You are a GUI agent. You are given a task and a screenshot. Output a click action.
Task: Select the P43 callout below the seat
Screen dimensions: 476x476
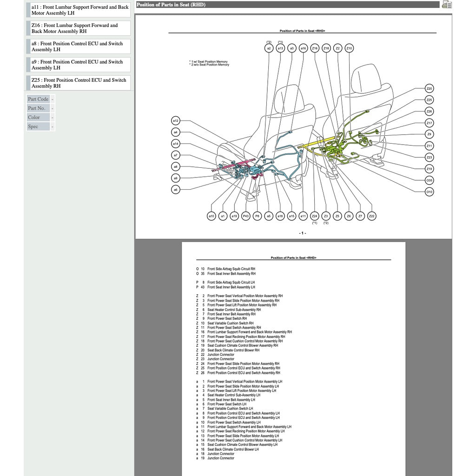246,216
